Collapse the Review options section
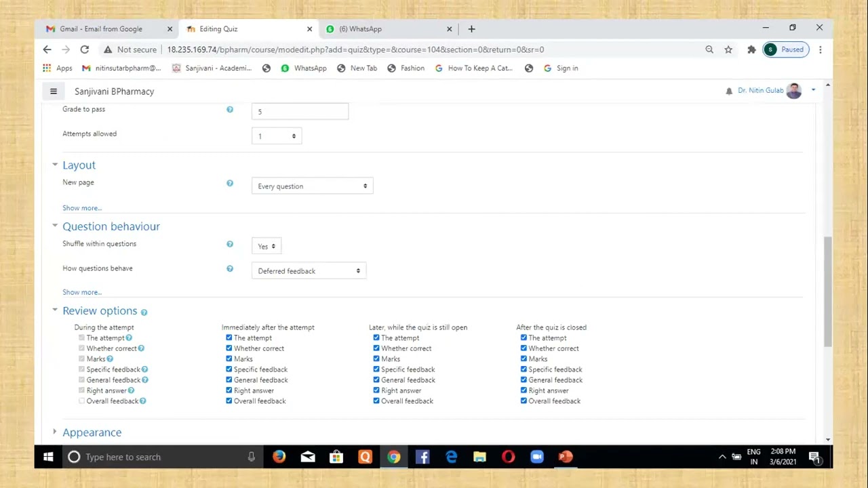Viewport: 868px width, 488px height. [55, 310]
